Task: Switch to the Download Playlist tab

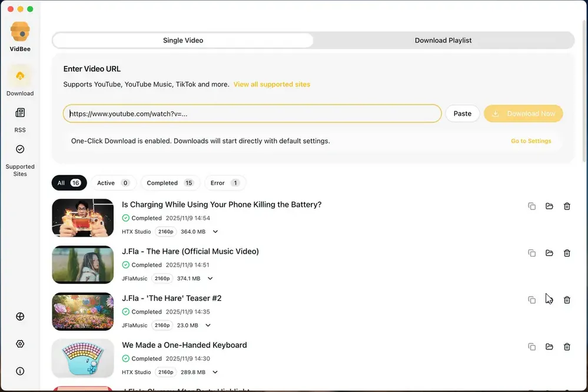Action: click(443, 41)
